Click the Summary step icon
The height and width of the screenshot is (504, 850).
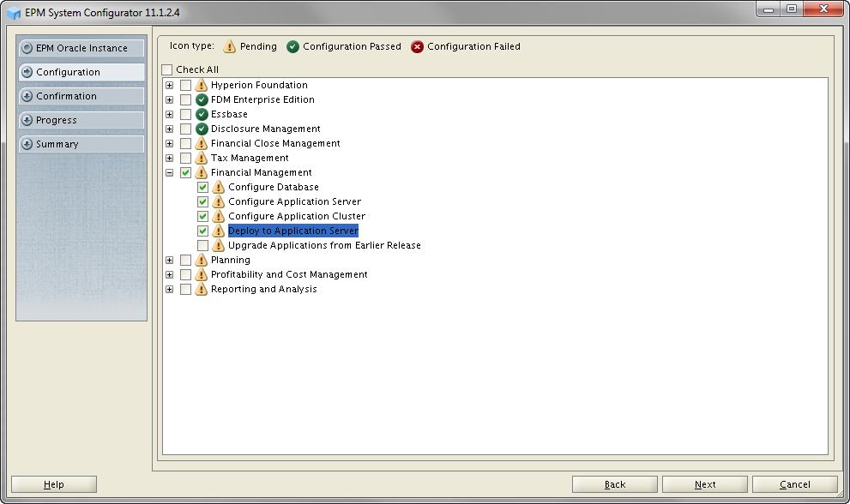(x=27, y=144)
